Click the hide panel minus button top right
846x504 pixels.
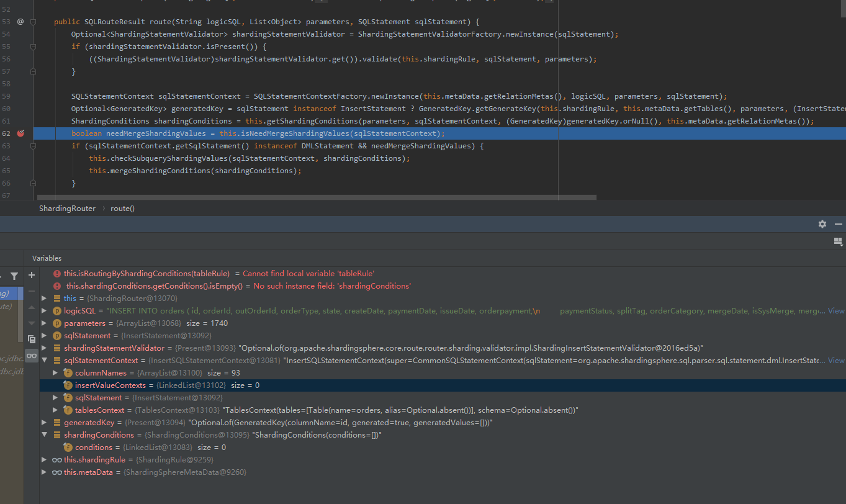point(839,224)
